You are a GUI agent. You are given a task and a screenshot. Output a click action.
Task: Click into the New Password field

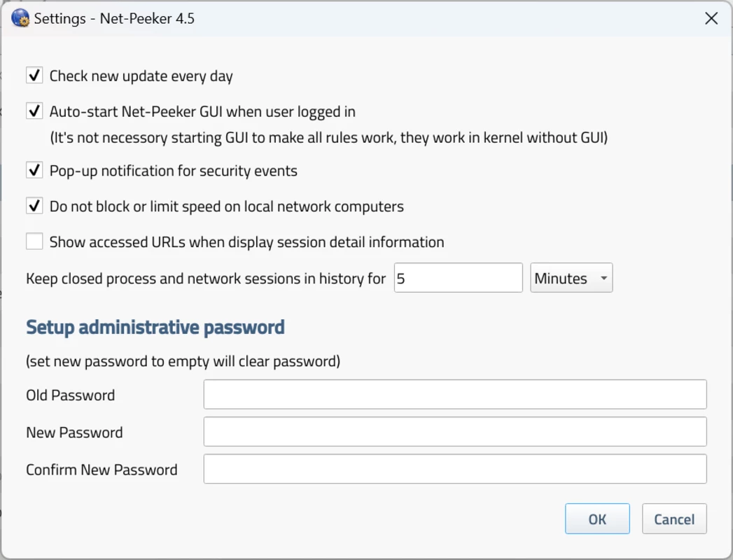tap(455, 431)
